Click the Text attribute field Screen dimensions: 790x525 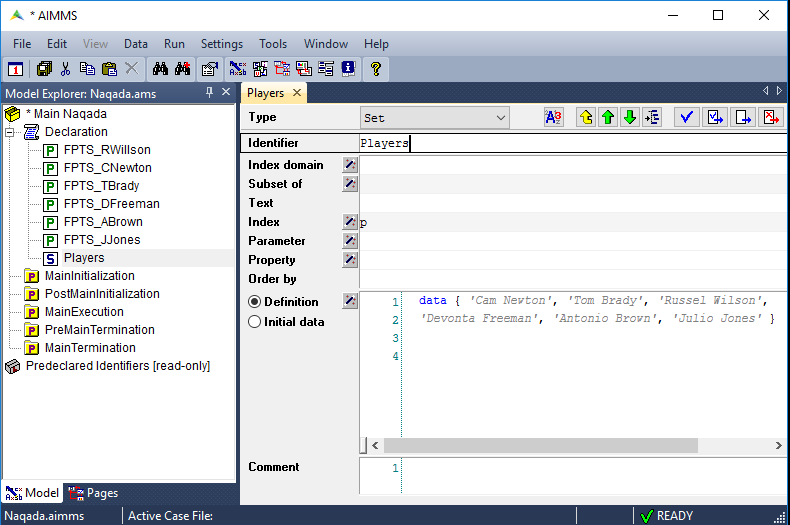point(573,203)
